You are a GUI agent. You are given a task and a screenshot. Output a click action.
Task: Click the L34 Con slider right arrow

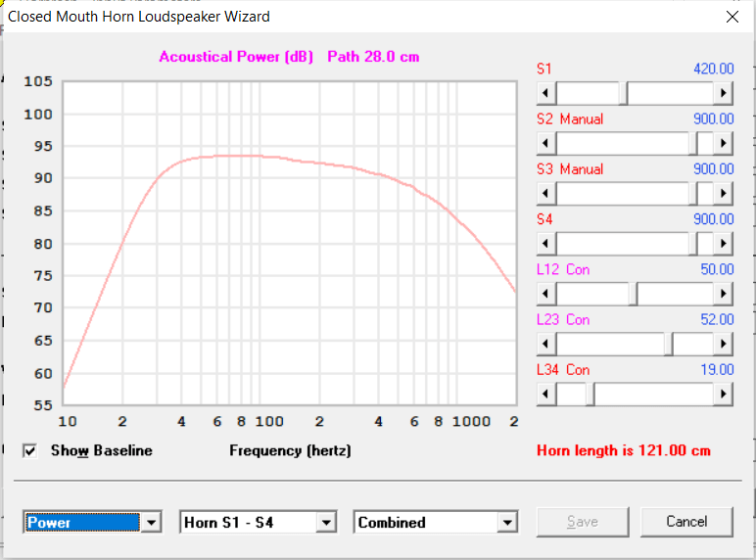(x=723, y=394)
